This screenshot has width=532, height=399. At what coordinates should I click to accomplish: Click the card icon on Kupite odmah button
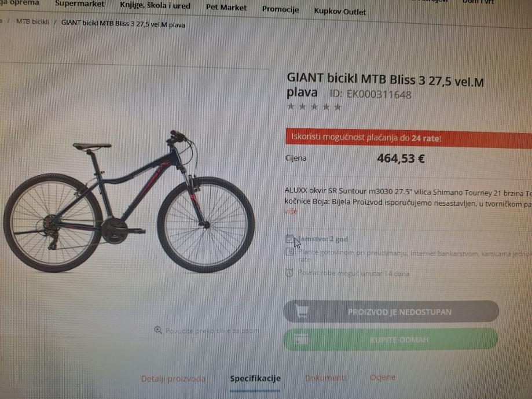point(301,339)
